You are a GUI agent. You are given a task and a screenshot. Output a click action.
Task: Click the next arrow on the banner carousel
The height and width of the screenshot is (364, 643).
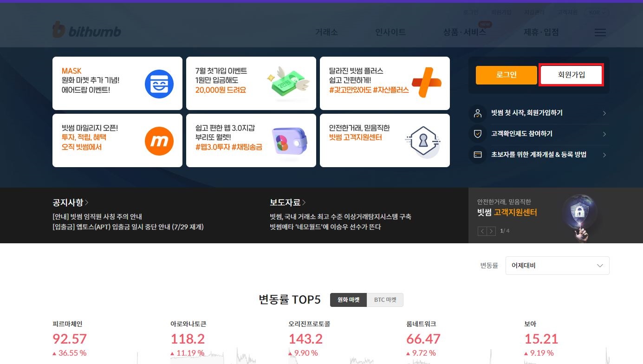(491, 231)
